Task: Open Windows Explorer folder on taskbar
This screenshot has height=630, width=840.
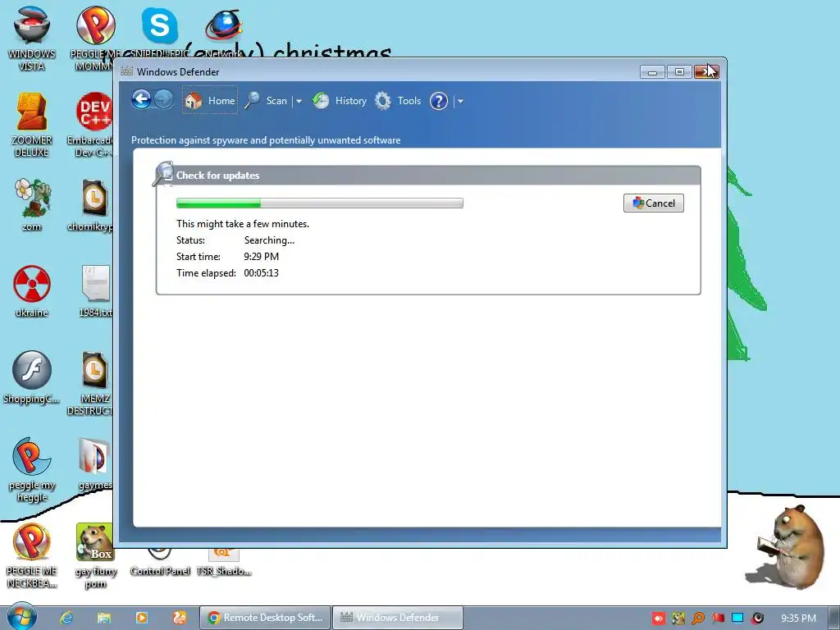Action: [x=104, y=618]
